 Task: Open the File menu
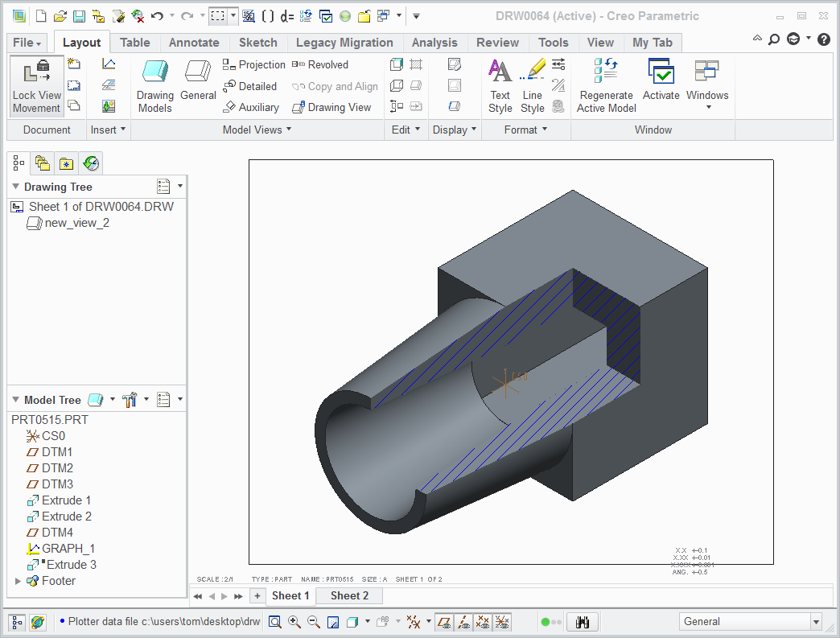point(27,43)
